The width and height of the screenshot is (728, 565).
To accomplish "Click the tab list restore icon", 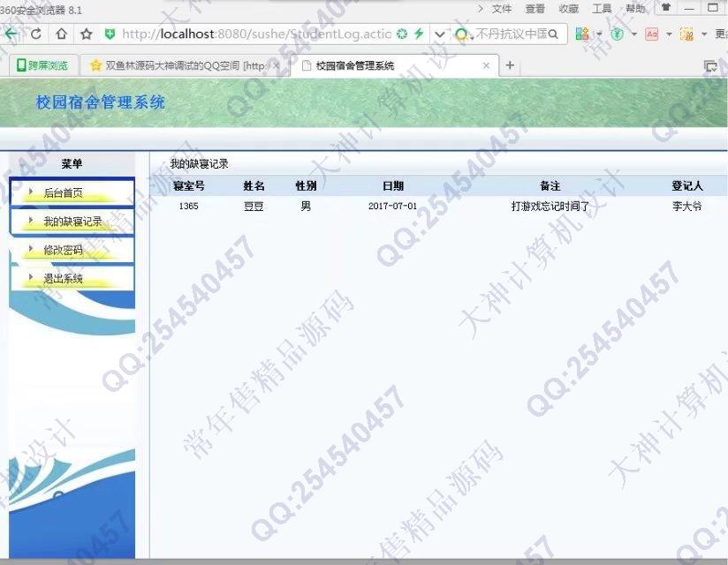I will coord(711,66).
